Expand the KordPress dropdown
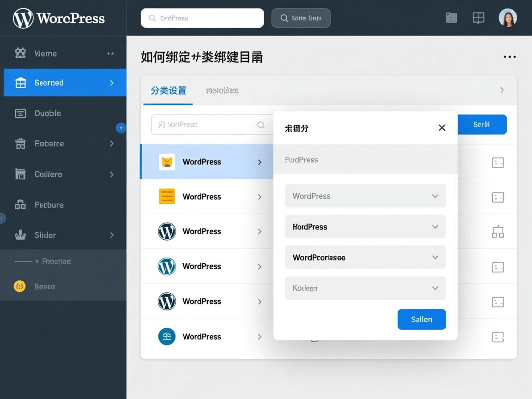The width and height of the screenshot is (532, 399). tap(365, 227)
